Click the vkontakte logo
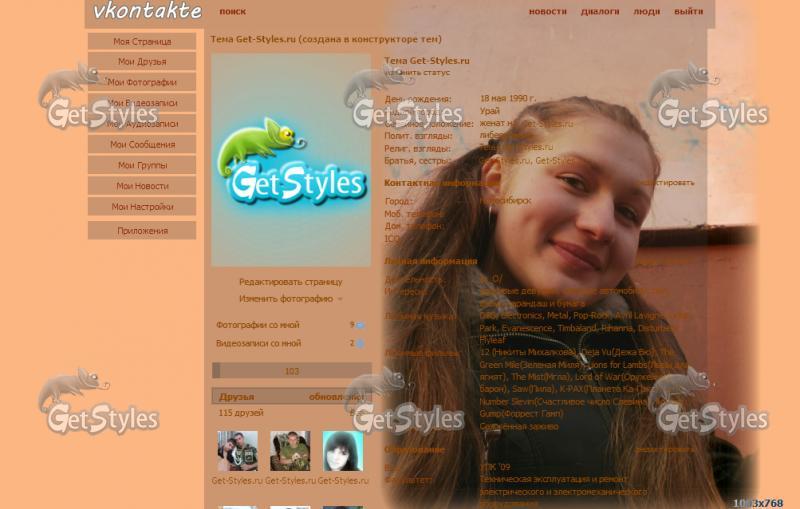The width and height of the screenshot is (800, 509). click(147, 11)
